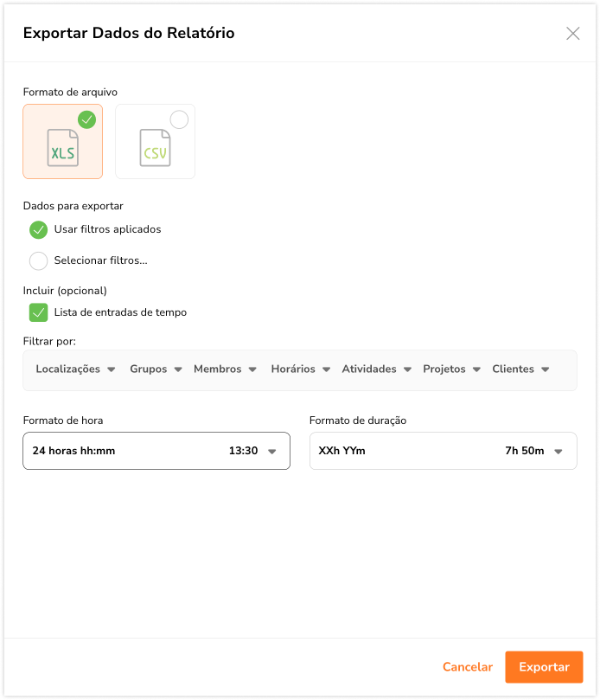Open the 'Formato de hora' combo box
This screenshot has width=600, height=700.
click(156, 451)
